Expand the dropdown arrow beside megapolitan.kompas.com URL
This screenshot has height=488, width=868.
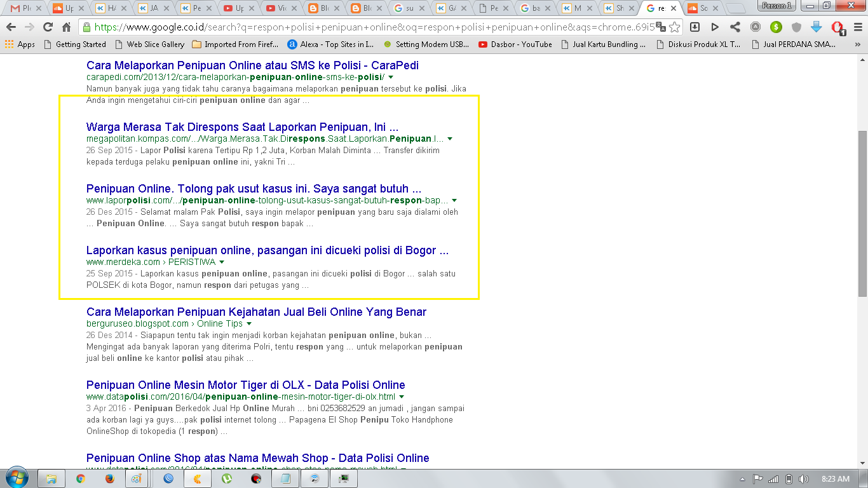(450, 139)
